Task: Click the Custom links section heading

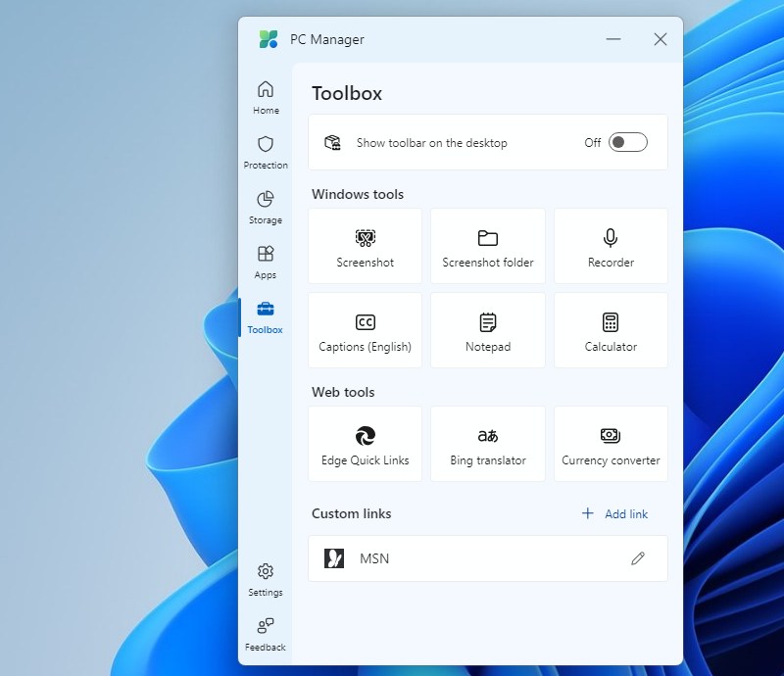Action: (352, 513)
